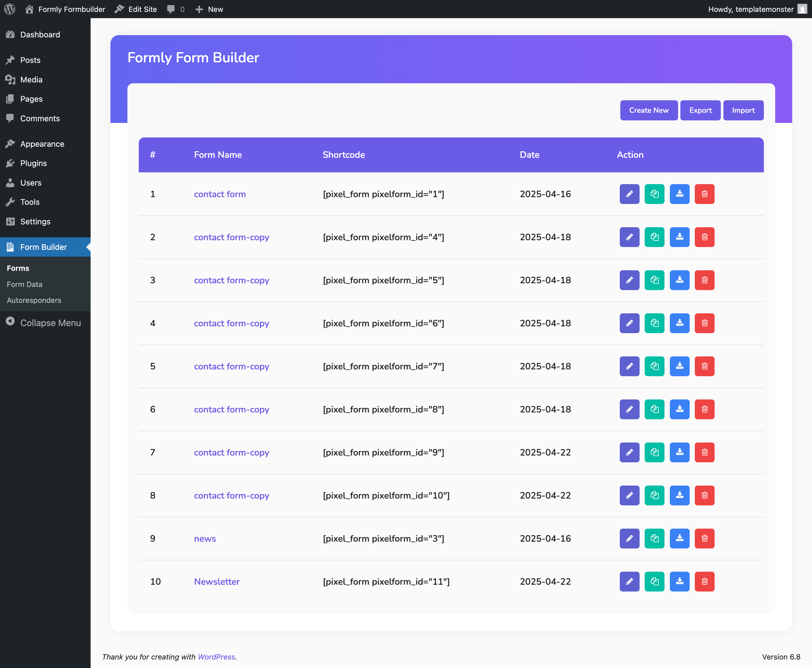This screenshot has height=668, width=812.
Task: Delete form with shortcode id="10"
Action: (704, 495)
